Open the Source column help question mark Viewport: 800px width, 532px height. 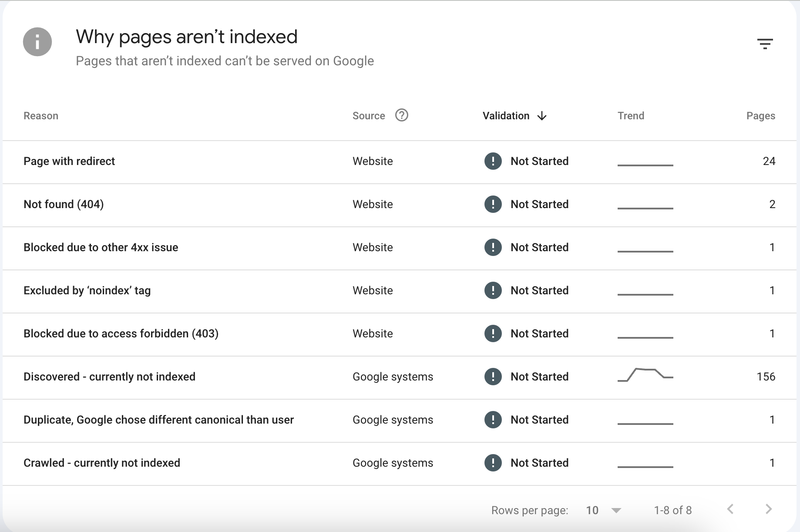point(402,115)
